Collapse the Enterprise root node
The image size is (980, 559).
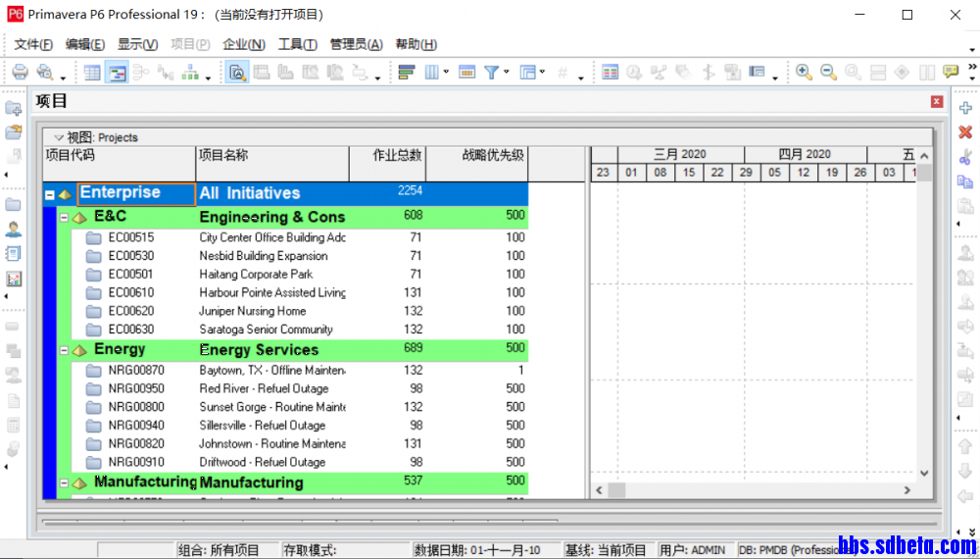[x=49, y=195]
